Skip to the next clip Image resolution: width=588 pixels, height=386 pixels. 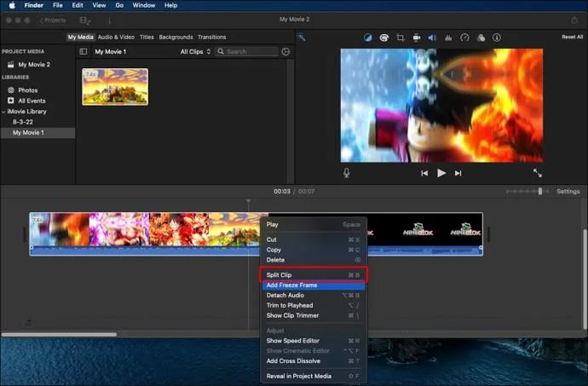tap(458, 173)
